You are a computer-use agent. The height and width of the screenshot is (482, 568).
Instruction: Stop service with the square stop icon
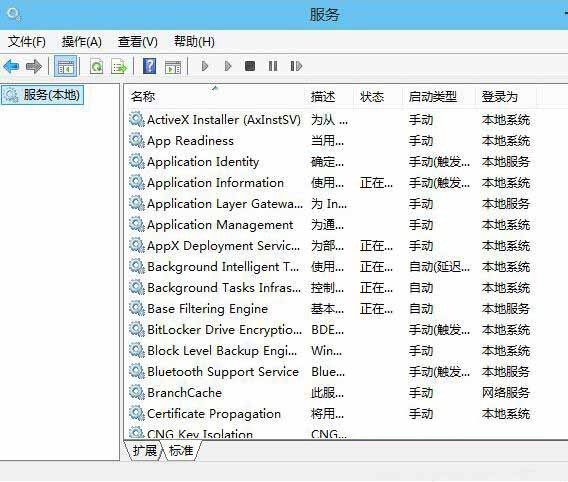coord(250,66)
